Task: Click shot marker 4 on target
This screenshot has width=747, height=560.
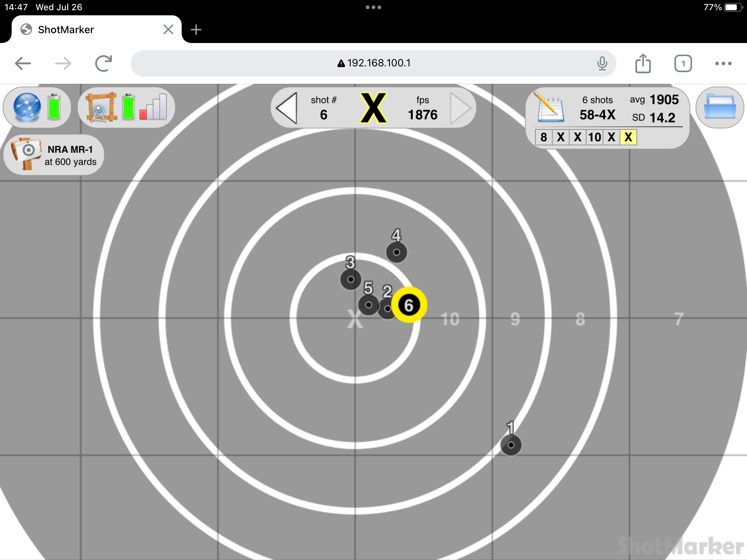Action: click(396, 252)
